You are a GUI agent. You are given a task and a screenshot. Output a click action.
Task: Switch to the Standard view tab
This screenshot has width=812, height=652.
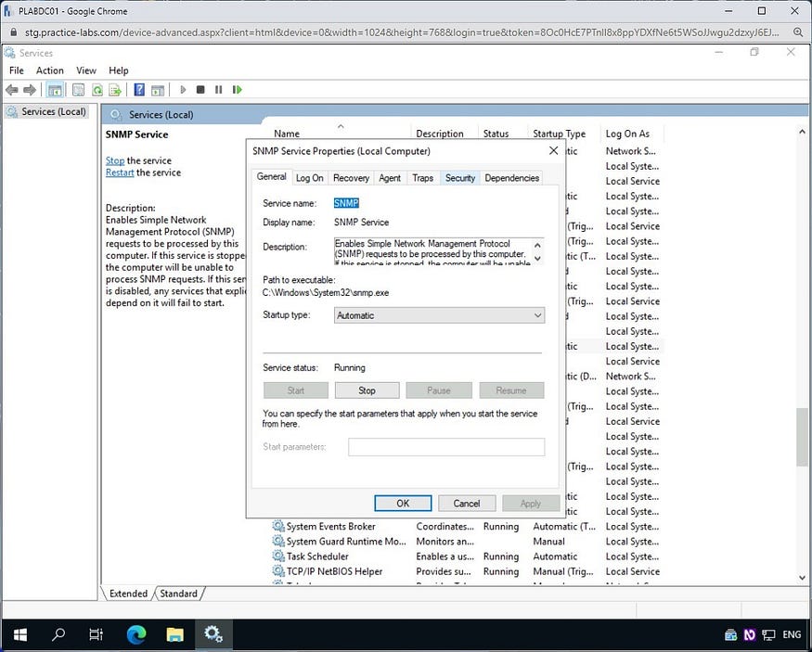coord(178,594)
